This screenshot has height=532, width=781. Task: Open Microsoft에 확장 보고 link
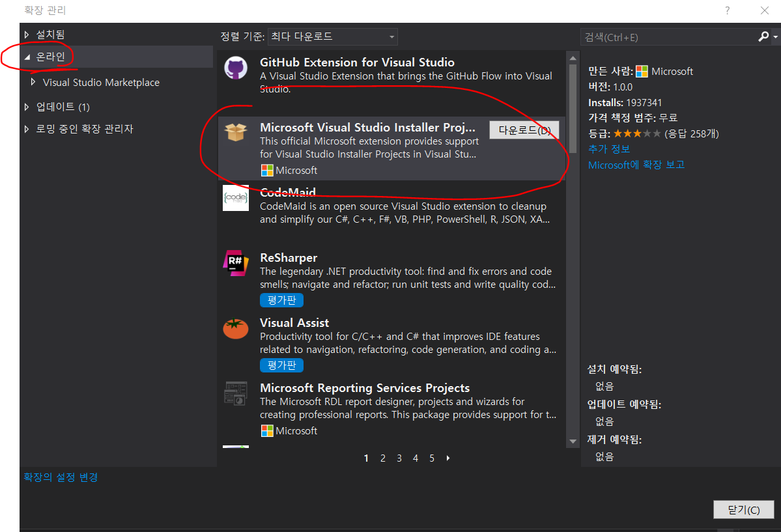tap(636, 165)
